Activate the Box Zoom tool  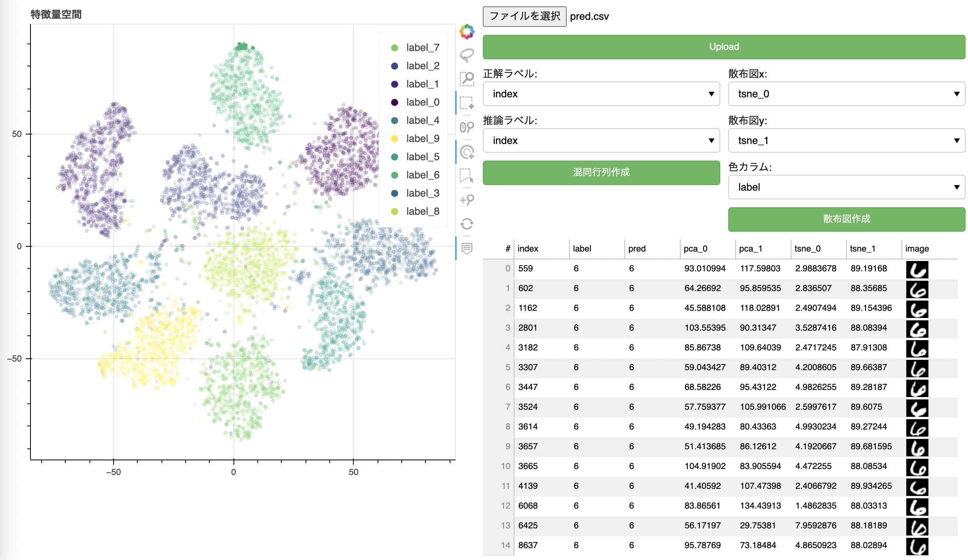click(x=467, y=79)
